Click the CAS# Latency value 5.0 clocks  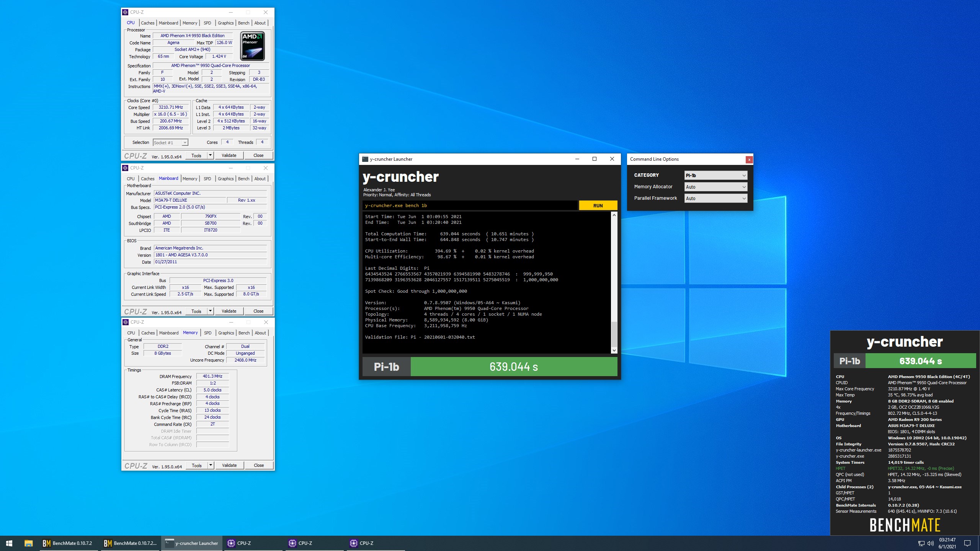pos(212,390)
